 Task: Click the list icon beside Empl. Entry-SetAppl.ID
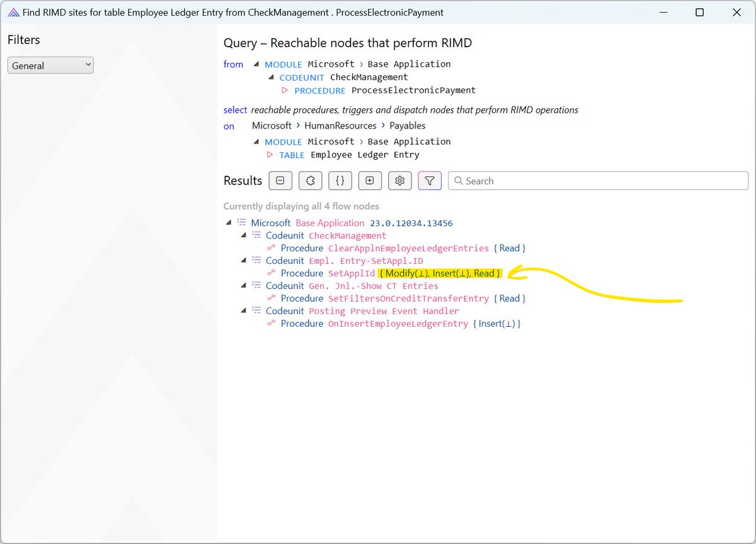[256, 261]
